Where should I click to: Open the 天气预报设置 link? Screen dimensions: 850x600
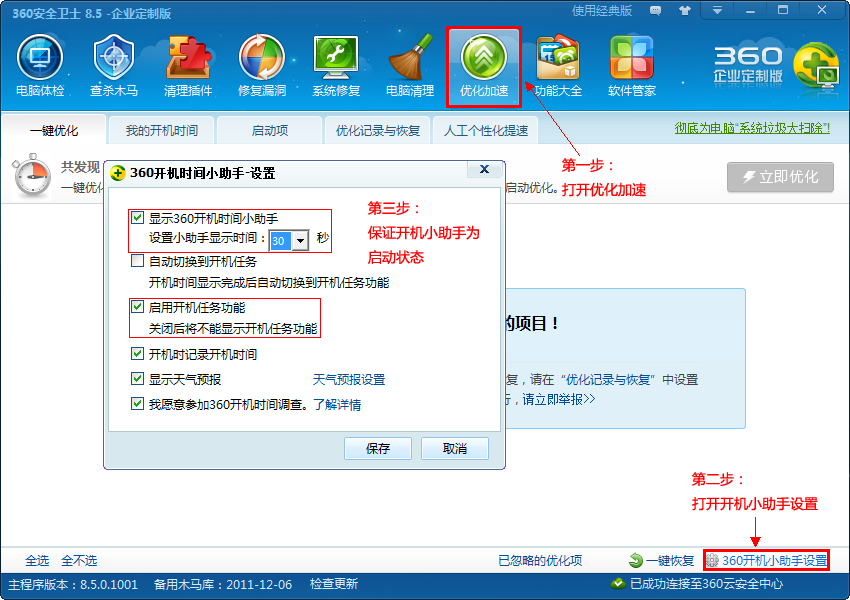point(349,379)
